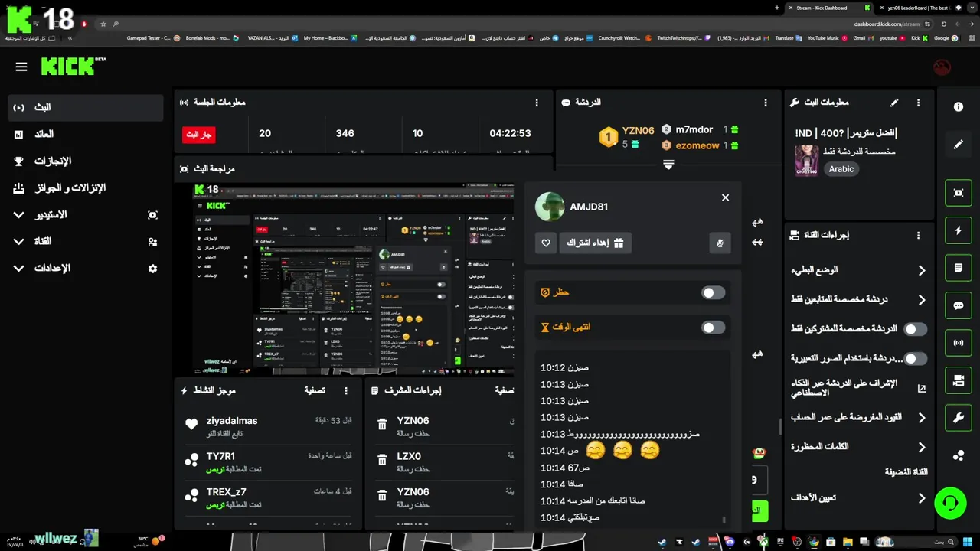This screenshot has height=551, width=980.
Task: Click the trash icon next to LZX0
Action: tap(382, 460)
